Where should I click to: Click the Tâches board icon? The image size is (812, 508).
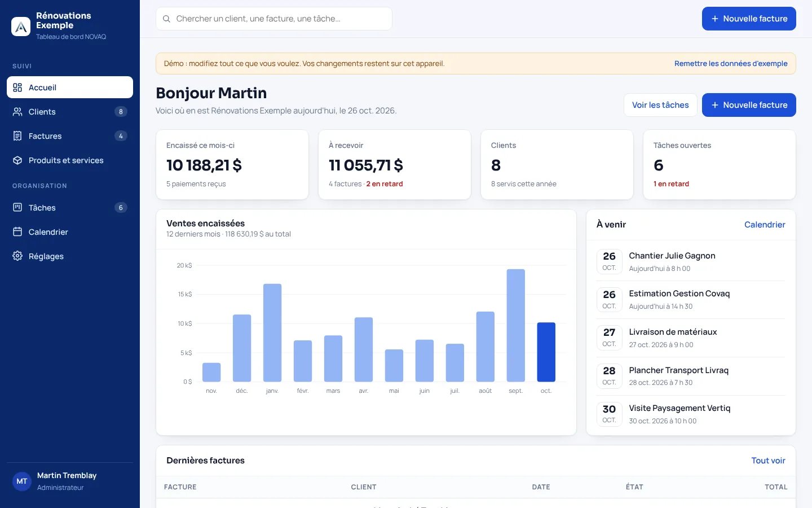click(17, 208)
